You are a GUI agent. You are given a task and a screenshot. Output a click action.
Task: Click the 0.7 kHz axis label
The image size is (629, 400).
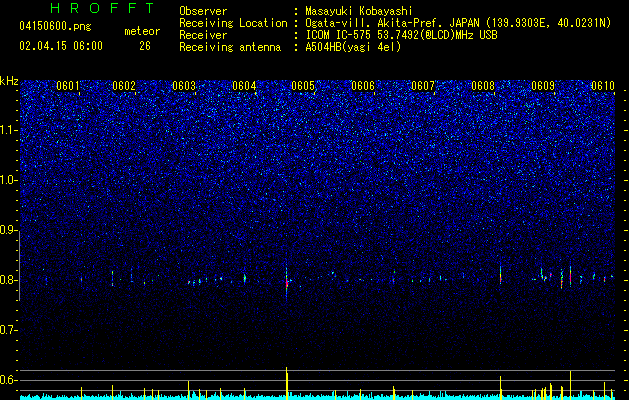point(9,330)
